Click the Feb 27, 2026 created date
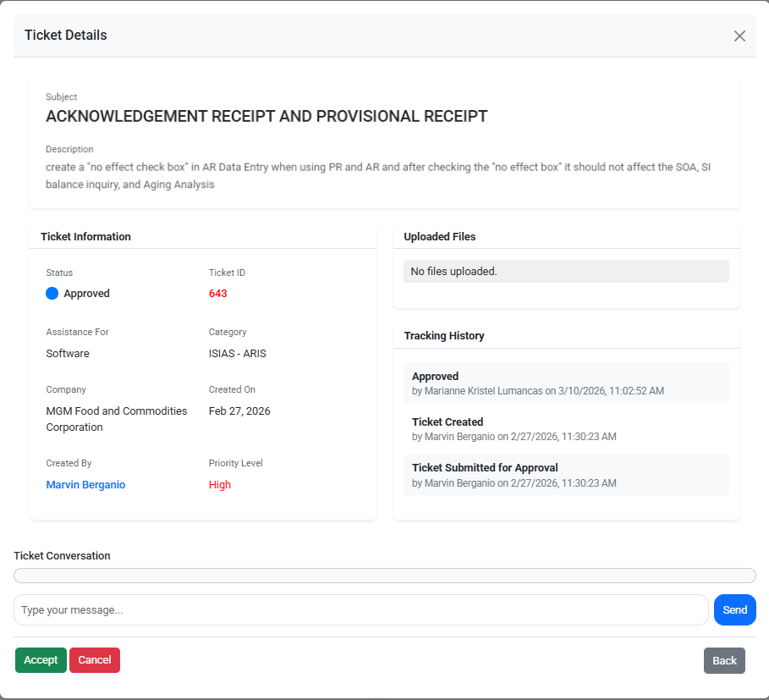The width and height of the screenshot is (769, 700). (x=239, y=411)
